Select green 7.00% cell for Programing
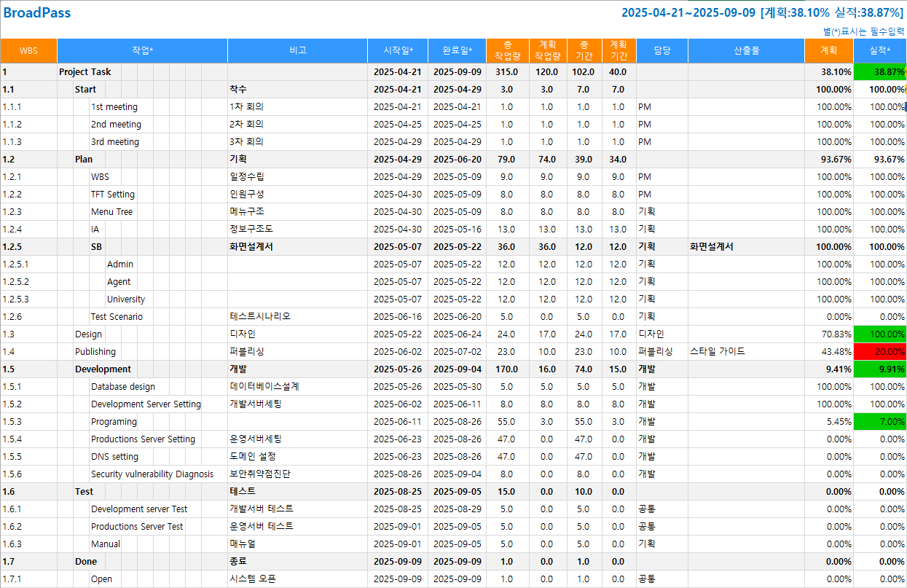Viewport: 907px width, 588px height. (x=879, y=422)
